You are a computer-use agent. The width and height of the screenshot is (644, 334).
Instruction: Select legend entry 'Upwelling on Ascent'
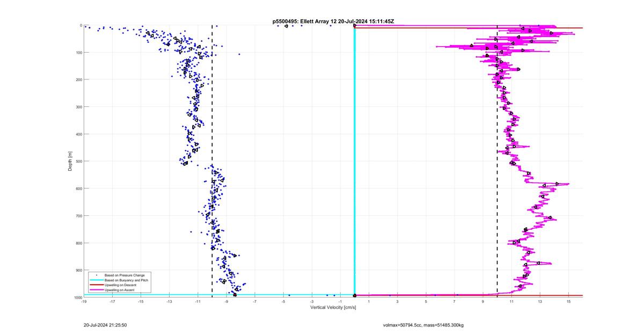point(120,290)
